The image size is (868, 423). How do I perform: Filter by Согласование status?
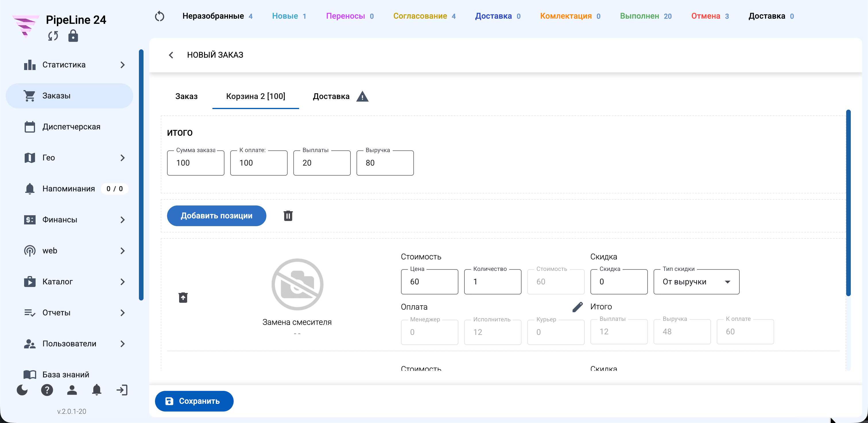(425, 16)
